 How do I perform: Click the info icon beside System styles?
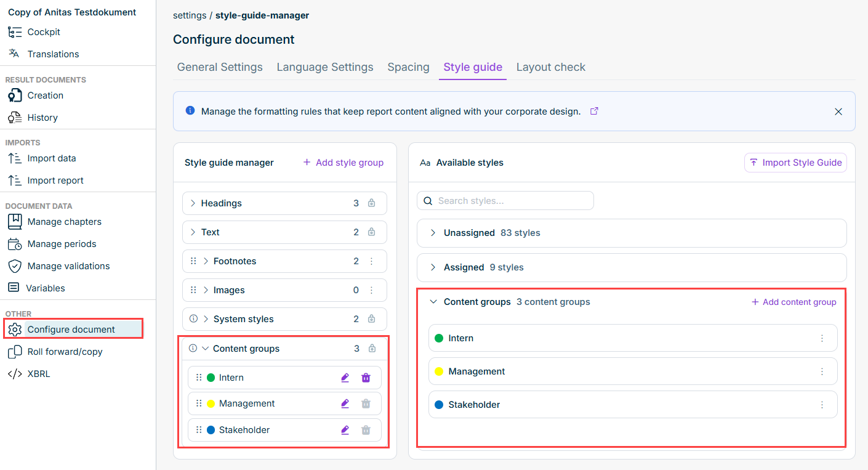click(x=193, y=319)
